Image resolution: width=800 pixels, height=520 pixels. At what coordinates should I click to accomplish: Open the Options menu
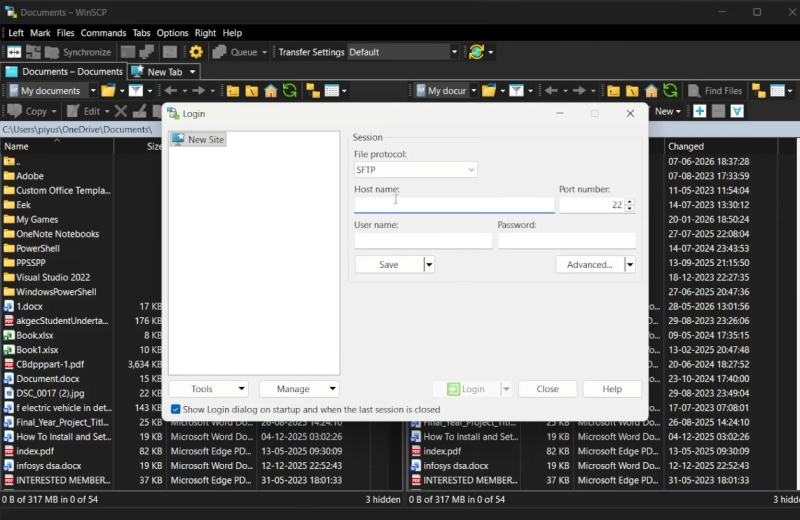point(172,33)
